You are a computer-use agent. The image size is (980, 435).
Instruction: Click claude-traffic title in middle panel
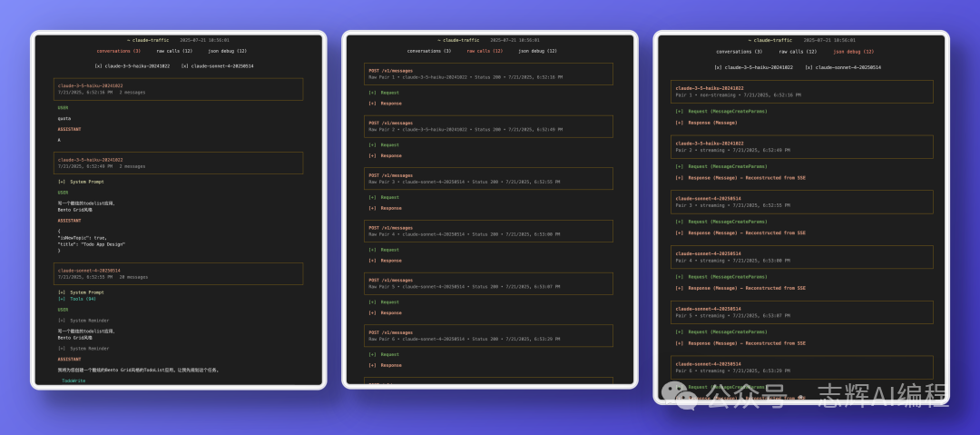pos(459,39)
